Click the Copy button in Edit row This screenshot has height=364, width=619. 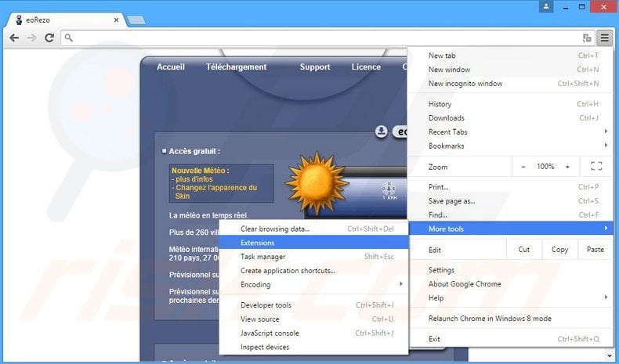tap(559, 250)
